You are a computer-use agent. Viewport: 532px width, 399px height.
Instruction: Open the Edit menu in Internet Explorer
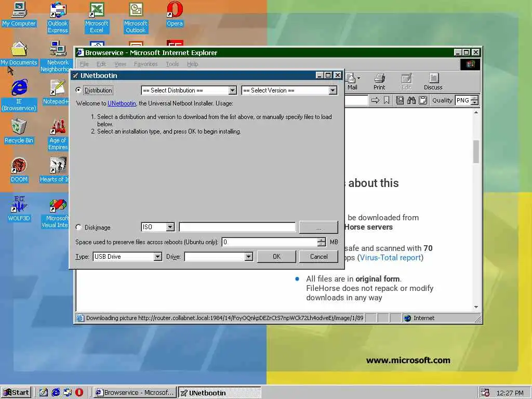coord(101,64)
